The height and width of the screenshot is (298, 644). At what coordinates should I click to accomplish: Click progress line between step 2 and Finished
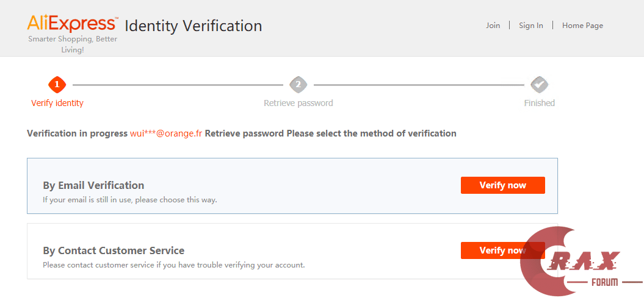[418, 85]
